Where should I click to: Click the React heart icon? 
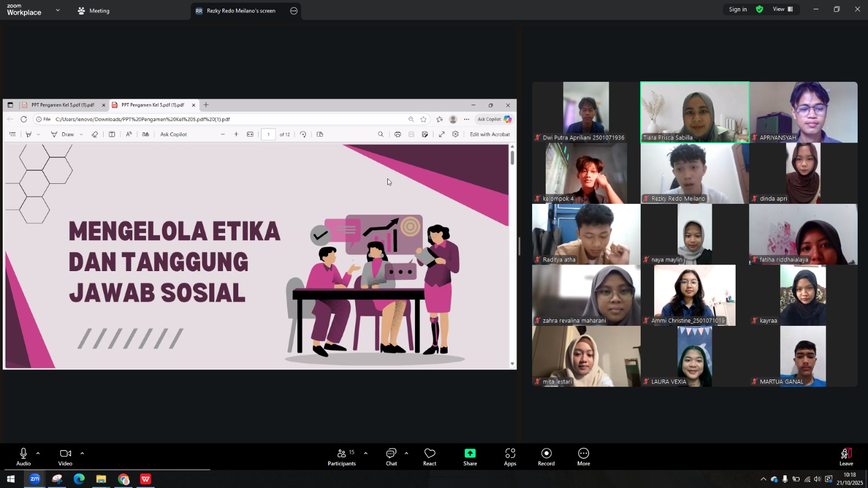pos(430,457)
